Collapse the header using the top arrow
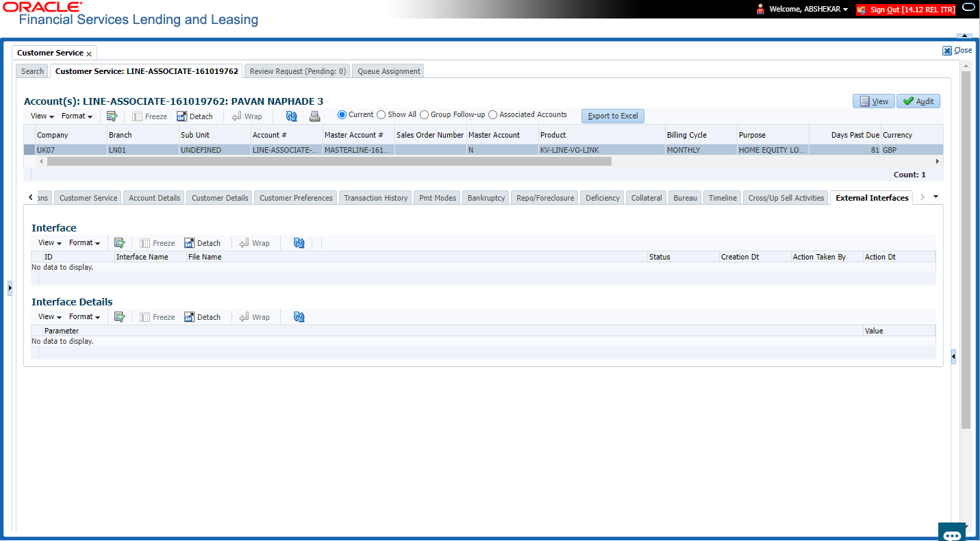The width and height of the screenshot is (980, 541). [x=964, y=35]
